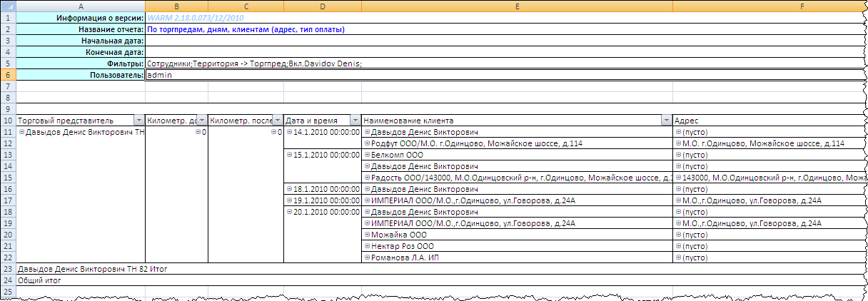
Task: Select row 10 header
Action: tap(6, 121)
